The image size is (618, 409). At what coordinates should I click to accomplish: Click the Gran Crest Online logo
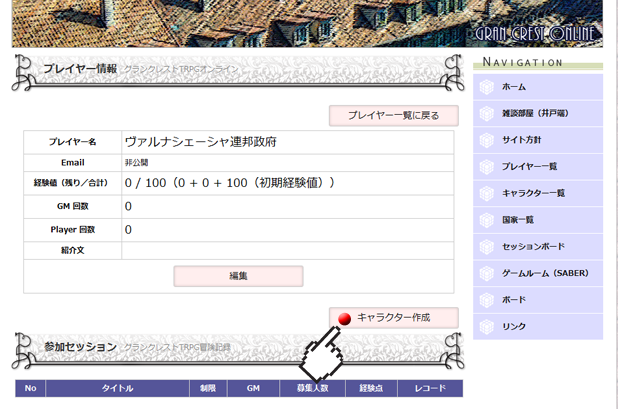pyautogui.click(x=536, y=33)
